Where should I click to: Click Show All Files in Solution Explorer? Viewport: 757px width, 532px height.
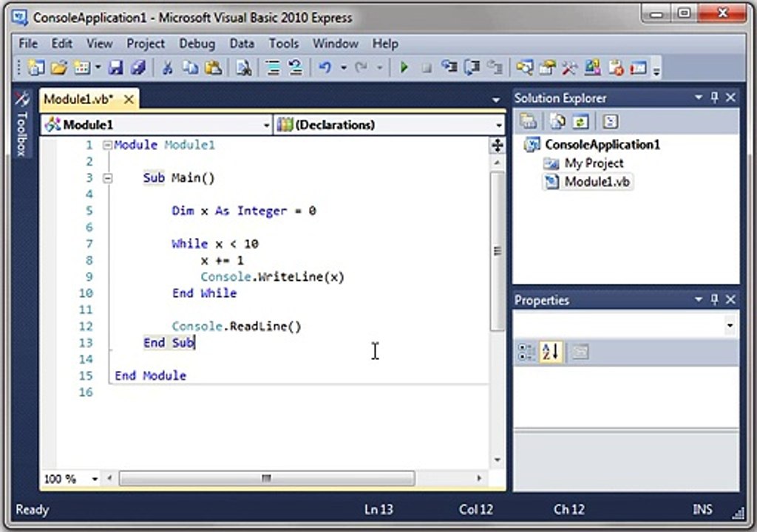(557, 122)
